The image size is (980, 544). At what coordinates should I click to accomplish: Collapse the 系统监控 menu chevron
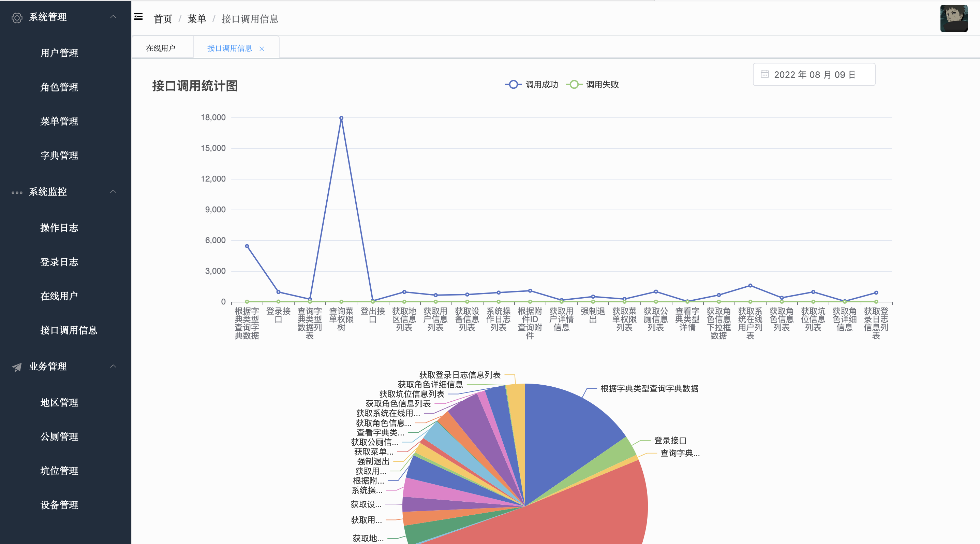click(113, 191)
